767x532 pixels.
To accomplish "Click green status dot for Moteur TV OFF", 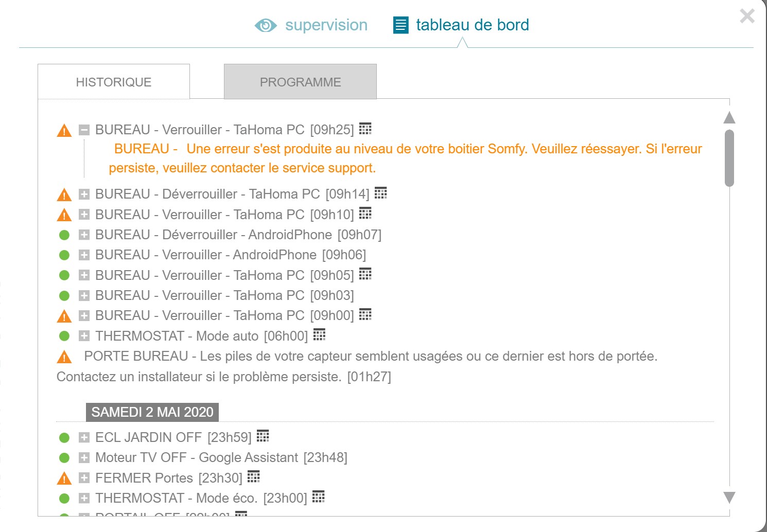I will coord(64,457).
